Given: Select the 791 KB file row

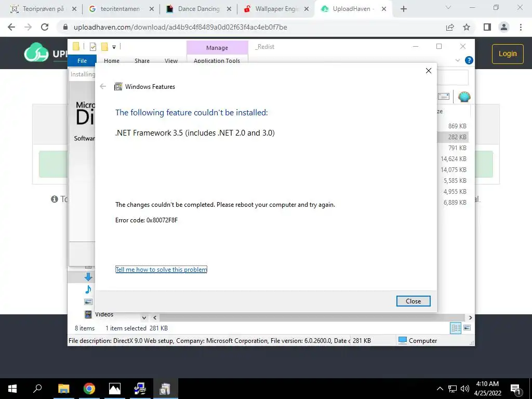Looking at the screenshot, I should 453,148.
